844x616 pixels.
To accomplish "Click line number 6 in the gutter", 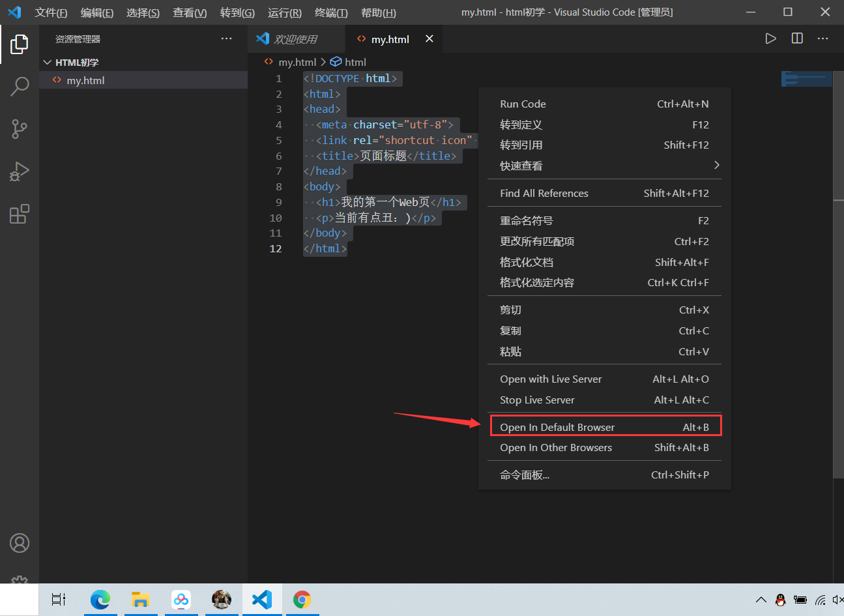I will 279,156.
